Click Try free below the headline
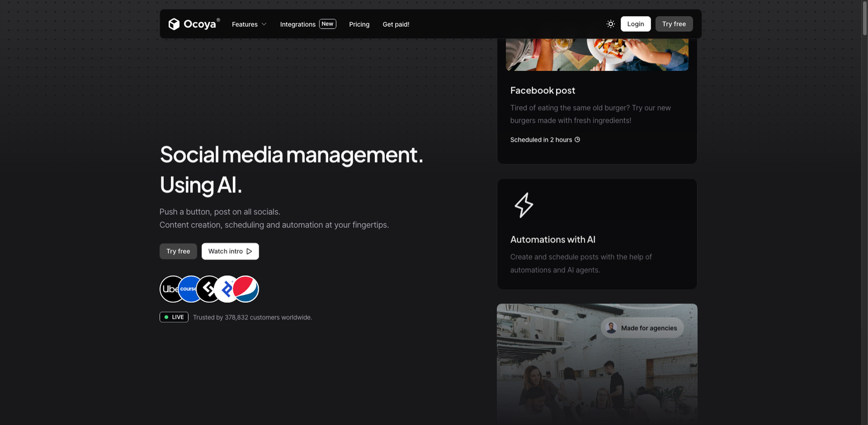 pos(178,251)
